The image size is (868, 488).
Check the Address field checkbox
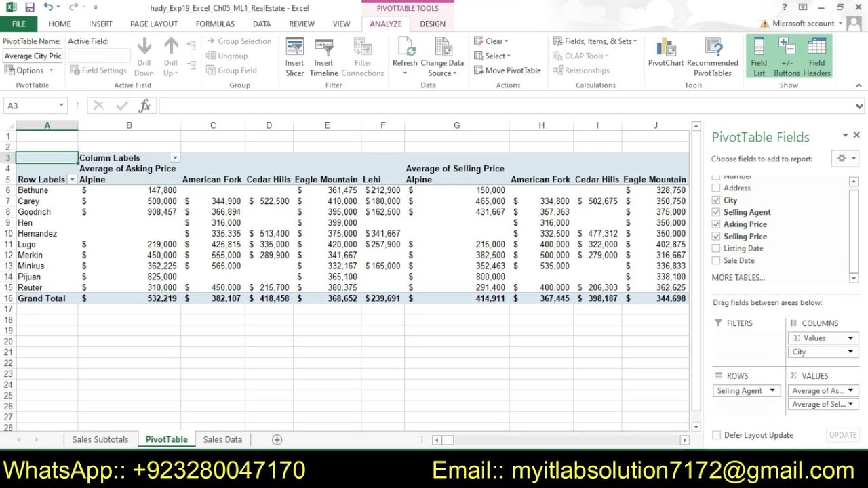click(716, 188)
